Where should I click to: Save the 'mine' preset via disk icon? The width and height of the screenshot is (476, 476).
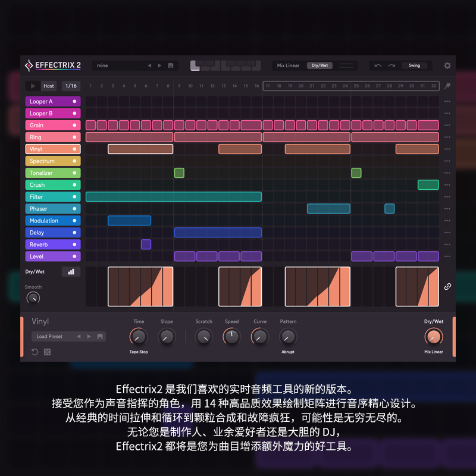pyautogui.click(x=171, y=65)
